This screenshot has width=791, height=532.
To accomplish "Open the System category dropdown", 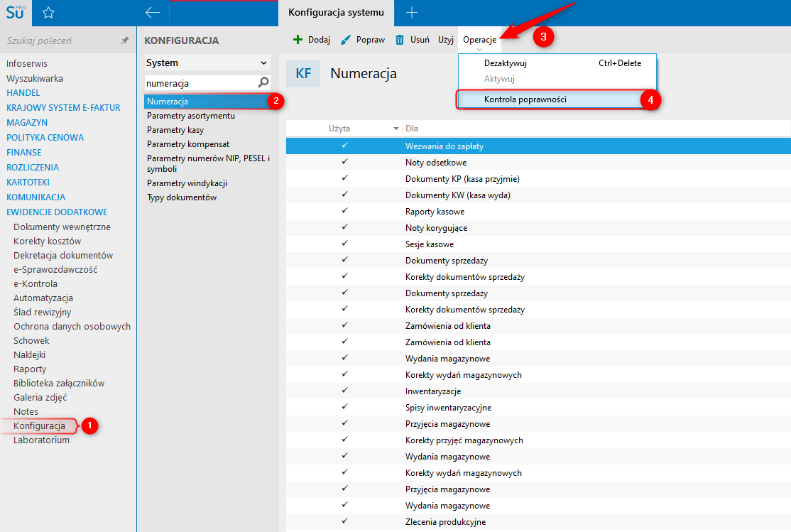I will (x=207, y=63).
